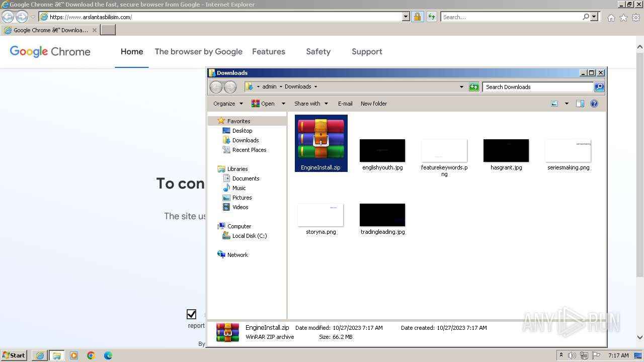Click the IE refresh icon
Screen dimensions: 644x362
(x=432, y=17)
